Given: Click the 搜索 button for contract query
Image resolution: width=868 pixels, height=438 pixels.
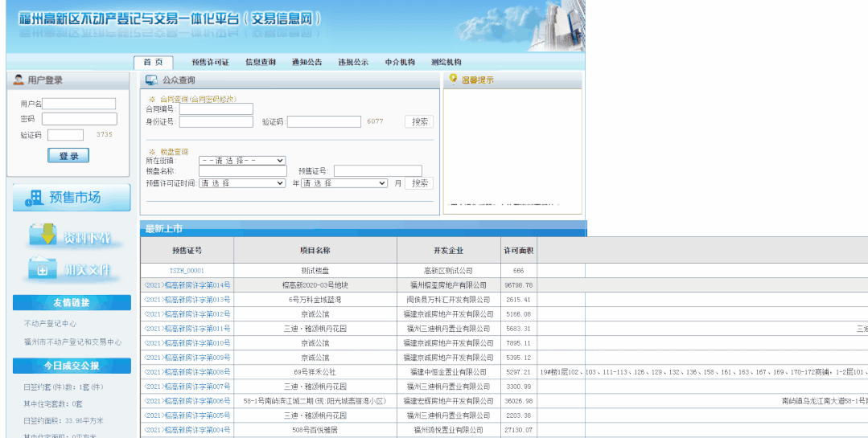Looking at the screenshot, I should (420, 121).
